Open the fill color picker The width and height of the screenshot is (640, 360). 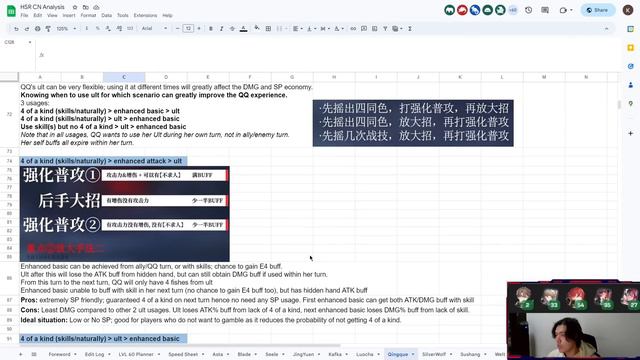tap(257, 29)
